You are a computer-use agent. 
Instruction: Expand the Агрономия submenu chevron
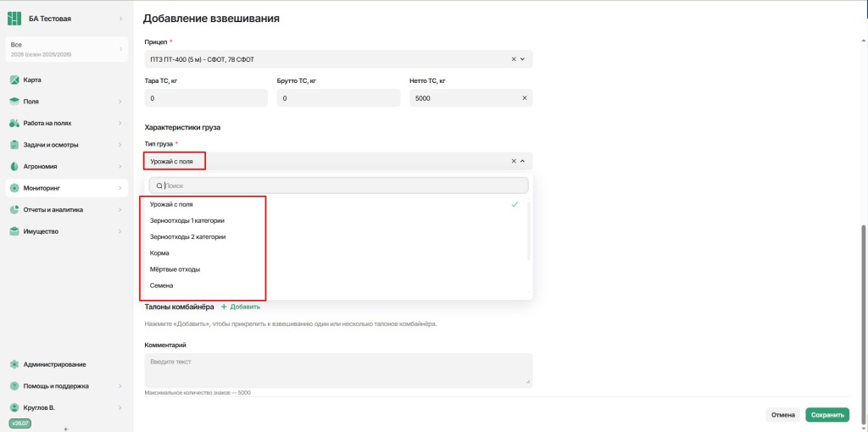point(120,167)
